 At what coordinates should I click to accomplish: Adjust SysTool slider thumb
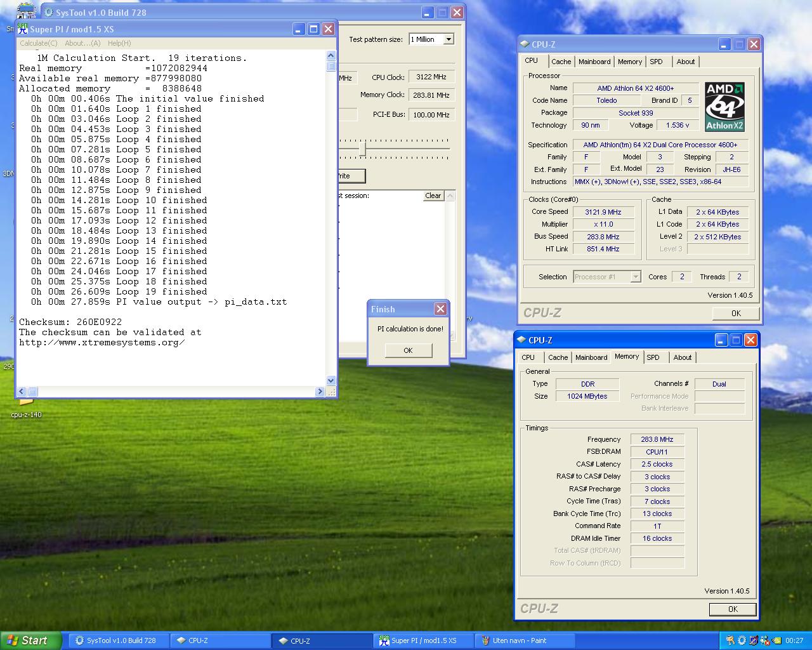pos(362,149)
